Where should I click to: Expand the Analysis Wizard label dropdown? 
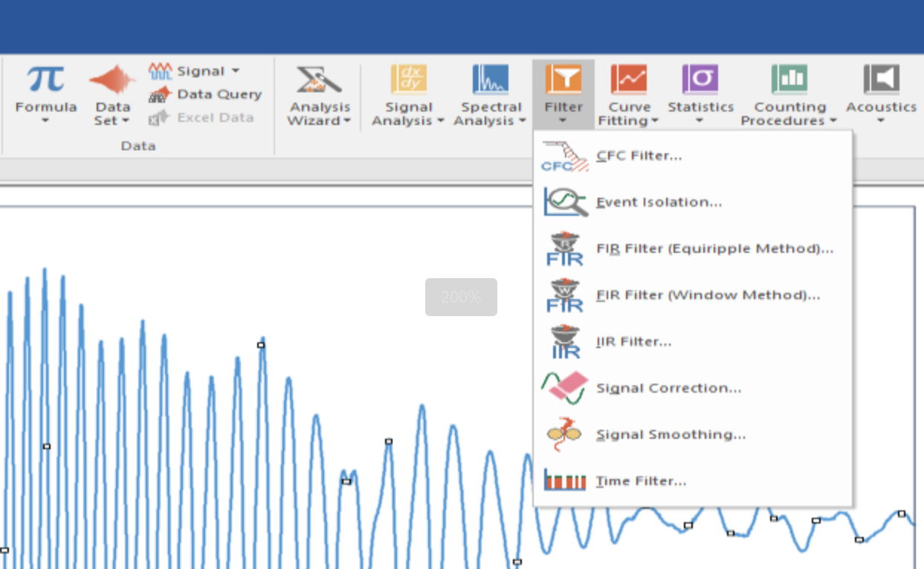tap(320, 114)
